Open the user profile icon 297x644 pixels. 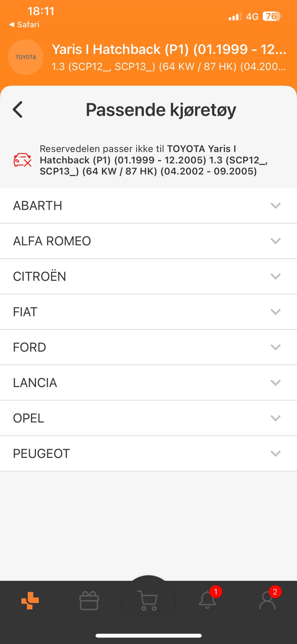click(267, 600)
